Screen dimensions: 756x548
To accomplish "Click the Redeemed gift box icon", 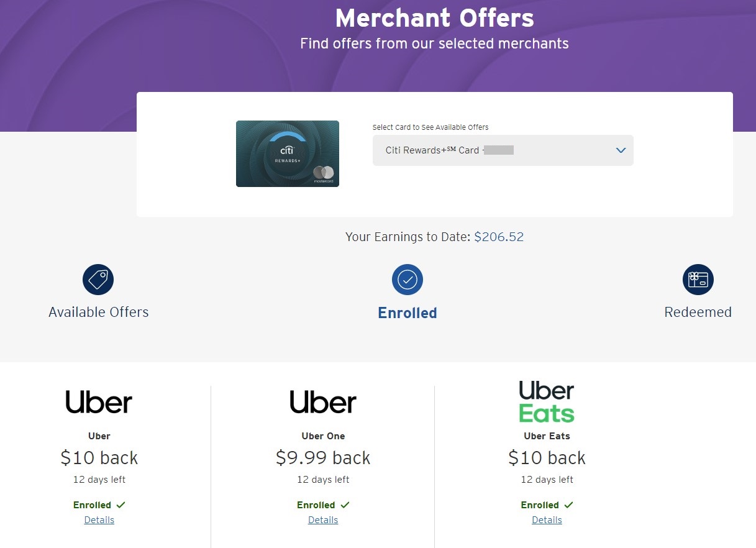I will pos(698,279).
